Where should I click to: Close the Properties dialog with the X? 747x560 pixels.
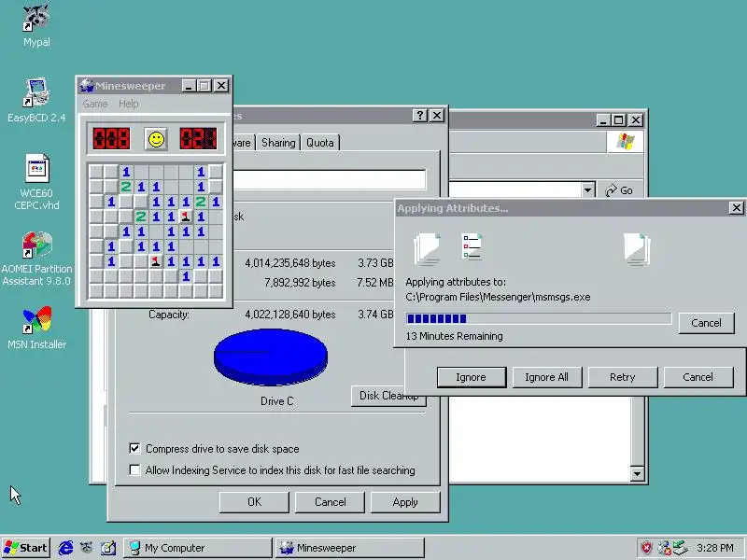pyautogui.click(x=437, y=116)
